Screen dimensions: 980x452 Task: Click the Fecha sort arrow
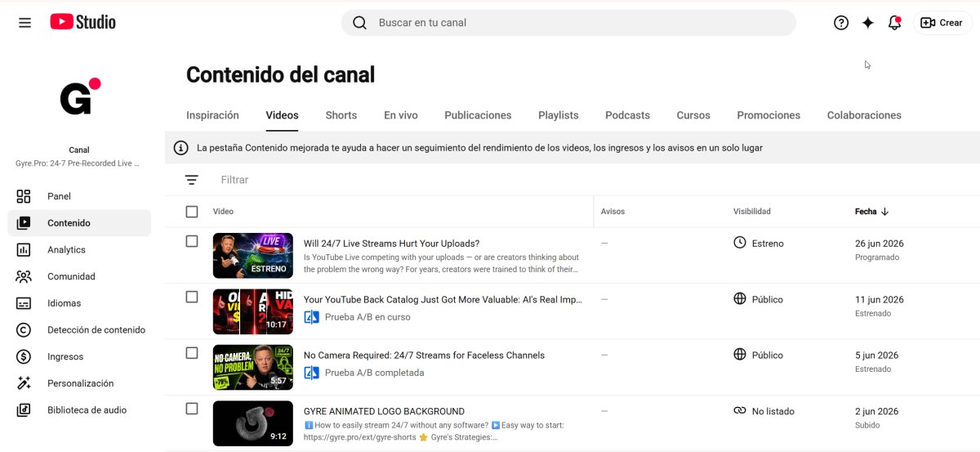pyautogui.click(x=884, y=212)
